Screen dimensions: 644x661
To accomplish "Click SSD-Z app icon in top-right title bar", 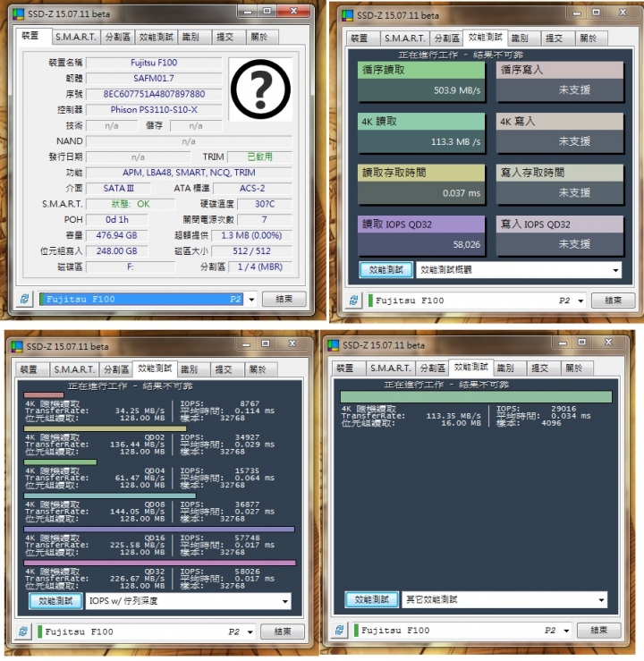I will pyautogui.click(x=347, y=15).
